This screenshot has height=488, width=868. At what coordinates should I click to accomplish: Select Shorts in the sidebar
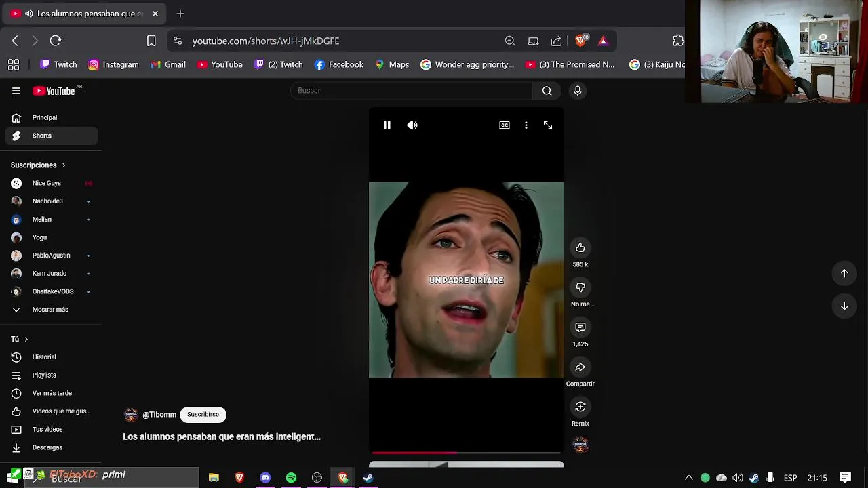pos(52,136)
